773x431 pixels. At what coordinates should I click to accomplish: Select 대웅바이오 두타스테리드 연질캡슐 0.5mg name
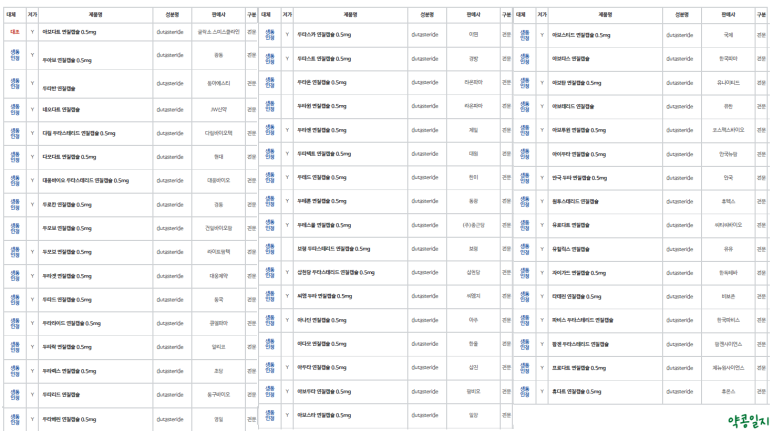(x=85, y=180)
